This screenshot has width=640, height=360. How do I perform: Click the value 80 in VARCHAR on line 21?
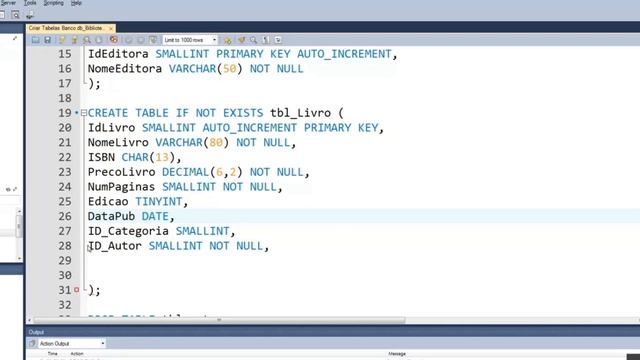pyautogui.click(x=216, y=142)
